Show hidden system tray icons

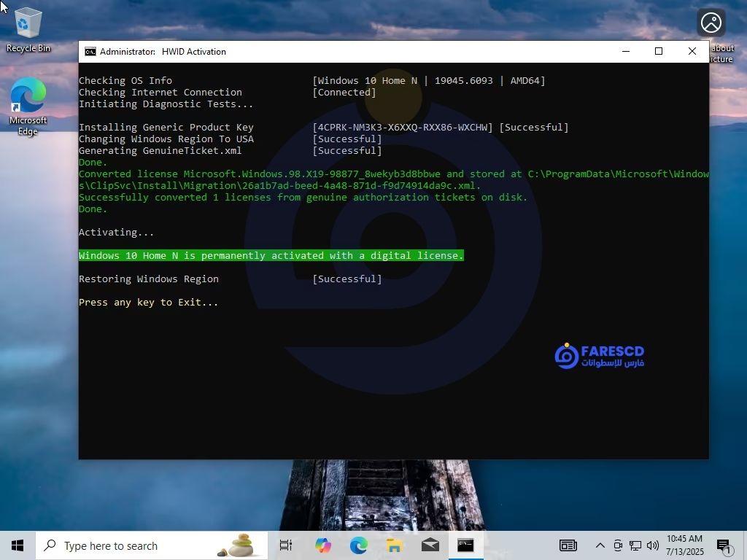(x=600, y=545)
